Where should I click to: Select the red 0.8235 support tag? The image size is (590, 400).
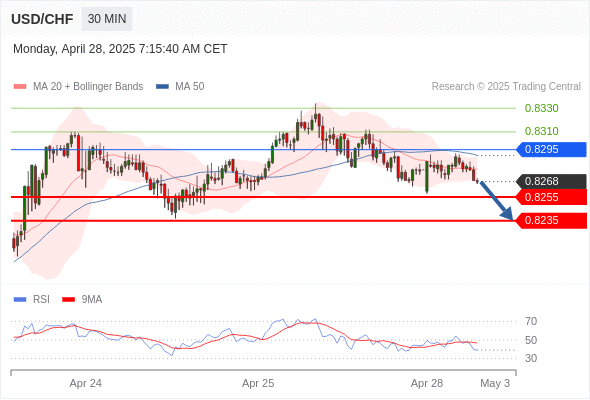point(551,221)
